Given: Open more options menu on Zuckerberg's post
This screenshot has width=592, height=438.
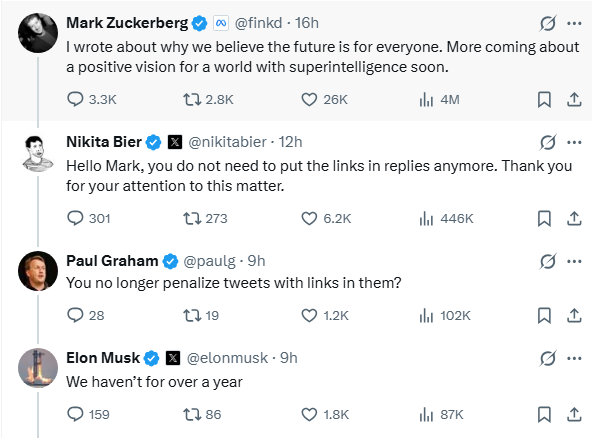Looking at the screenshot, I should (574, 23).
